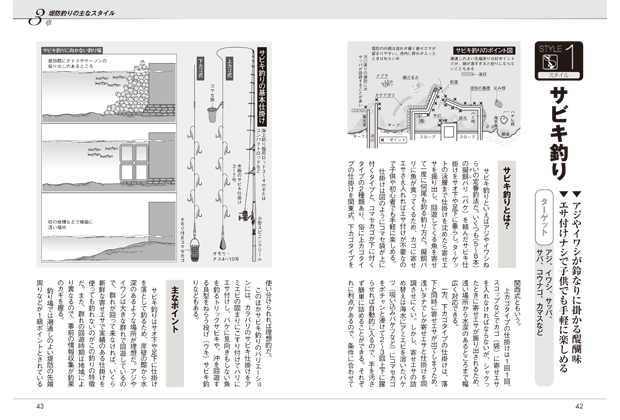Click the label 下カゴ式
This screenshot has height=420, width=620.
pyautogui.click(x=200, y=68)
